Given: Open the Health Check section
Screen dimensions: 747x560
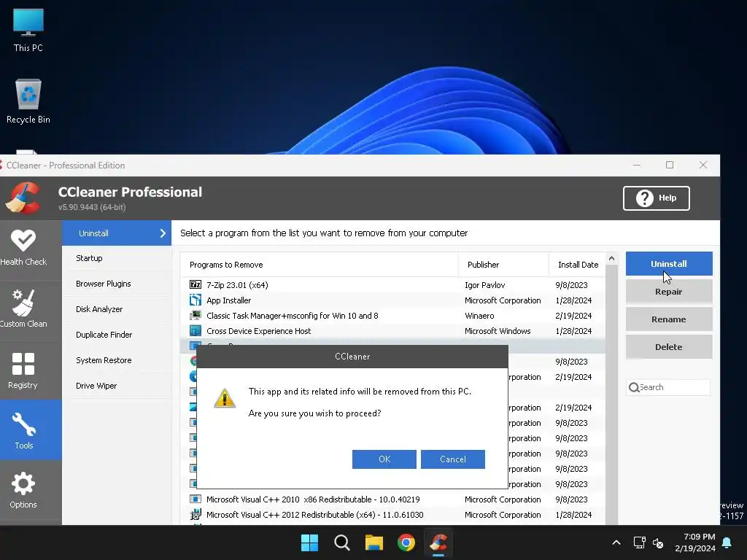Looking at the screenshot, I should (x=23, y=248).
